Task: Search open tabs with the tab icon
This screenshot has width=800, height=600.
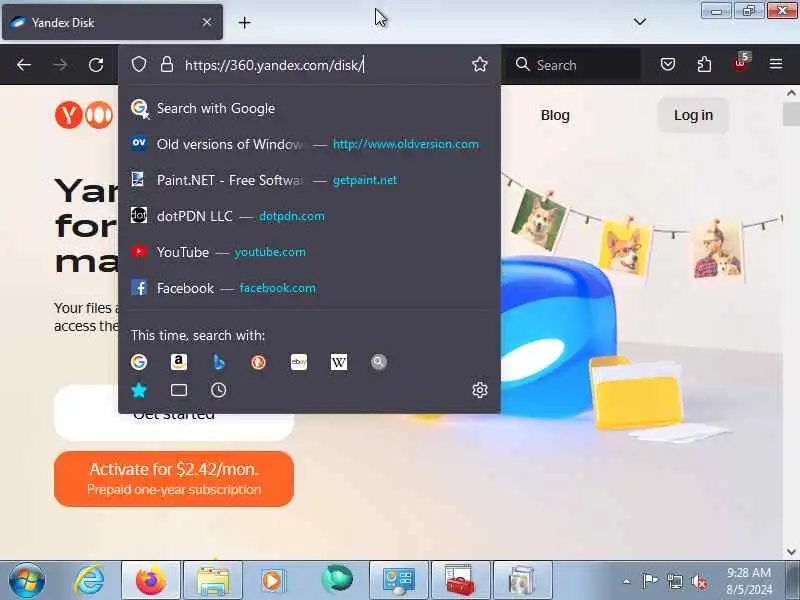Action: [x=179, y=390]
